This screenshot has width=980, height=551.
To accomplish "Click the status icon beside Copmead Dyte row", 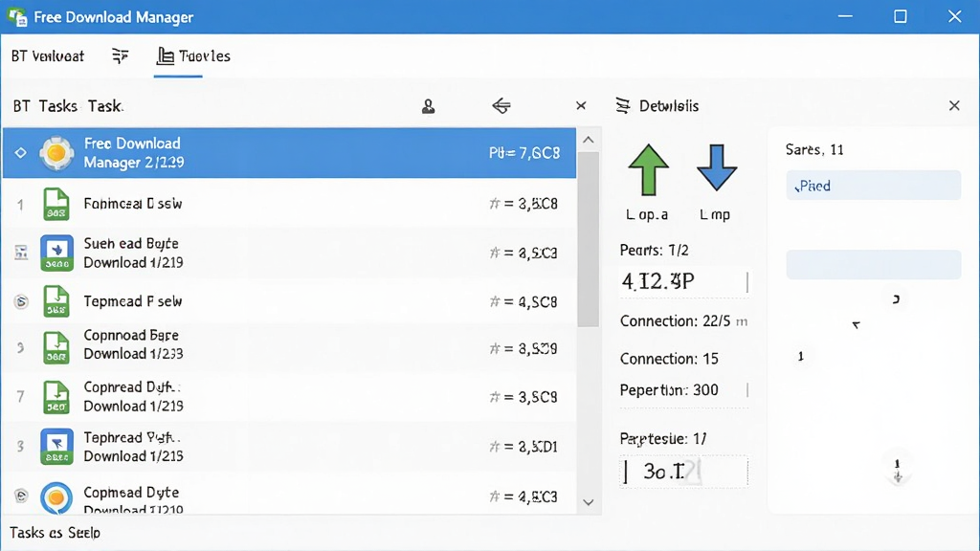I will tap(21, 496).
